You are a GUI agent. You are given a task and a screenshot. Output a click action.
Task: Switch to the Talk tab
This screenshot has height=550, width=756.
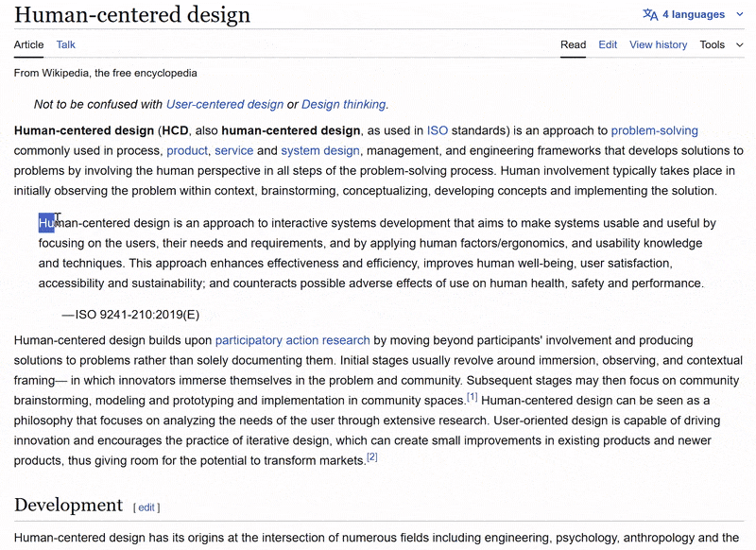click(x=65, y=44)
